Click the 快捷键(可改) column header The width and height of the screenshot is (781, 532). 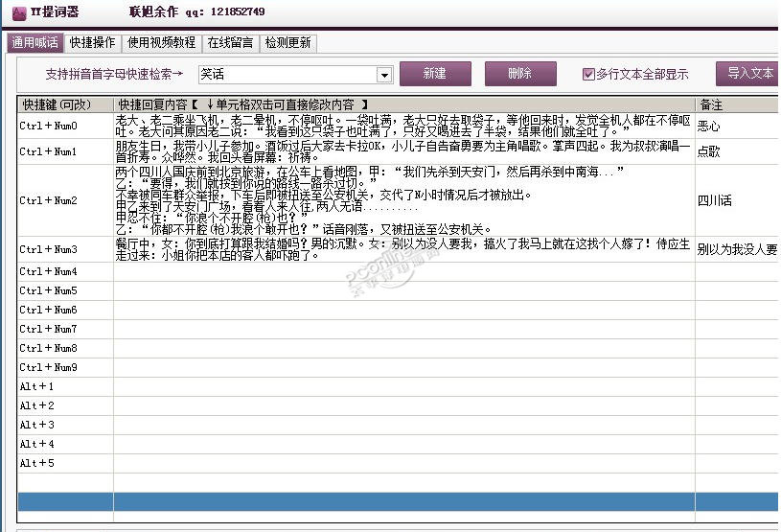tap(66, 104)
